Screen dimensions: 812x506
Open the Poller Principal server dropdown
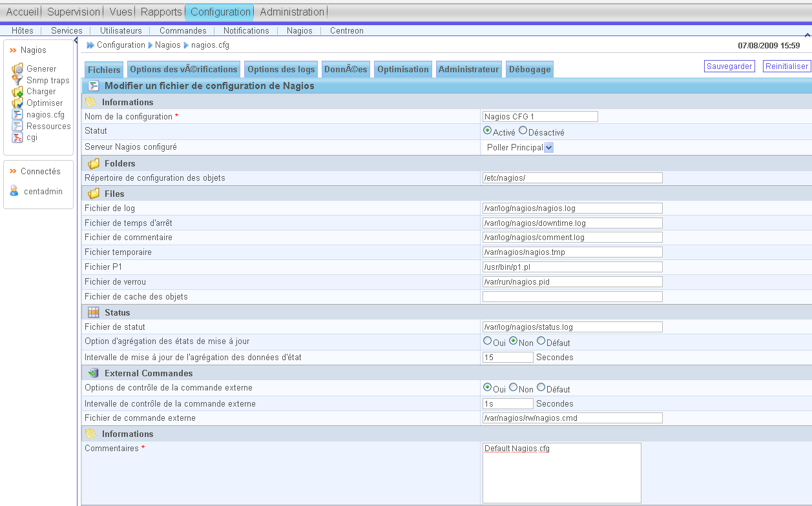[548, 147]
